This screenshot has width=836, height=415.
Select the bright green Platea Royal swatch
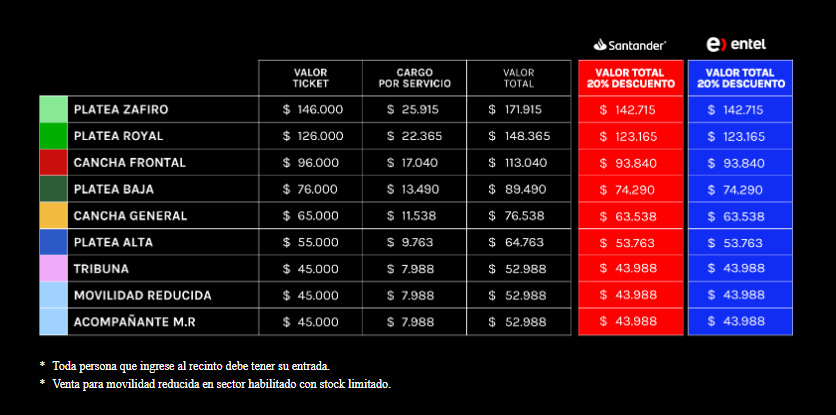[x=53, y=136]
